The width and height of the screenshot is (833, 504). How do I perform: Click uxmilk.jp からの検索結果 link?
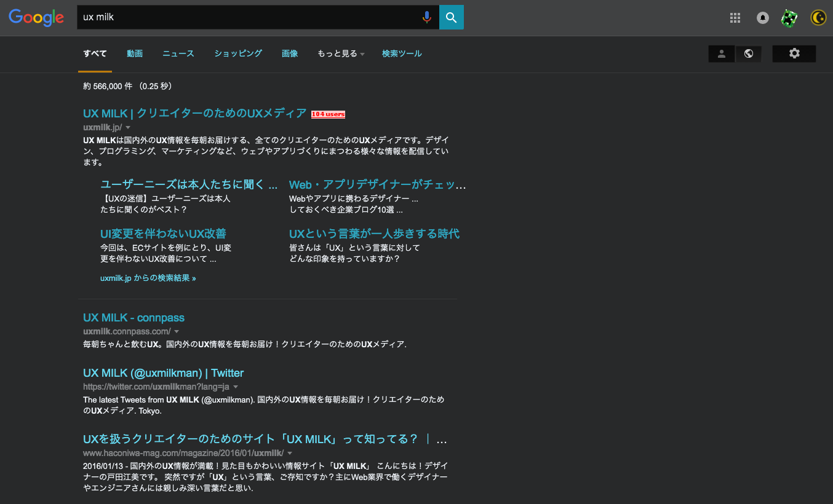click(x=148, y=278)
